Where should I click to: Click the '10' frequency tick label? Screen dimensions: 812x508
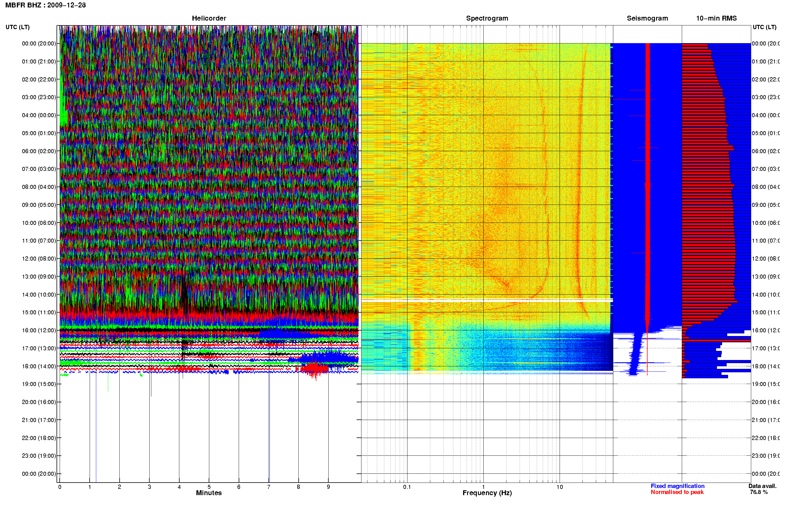(x=560, y=487)
